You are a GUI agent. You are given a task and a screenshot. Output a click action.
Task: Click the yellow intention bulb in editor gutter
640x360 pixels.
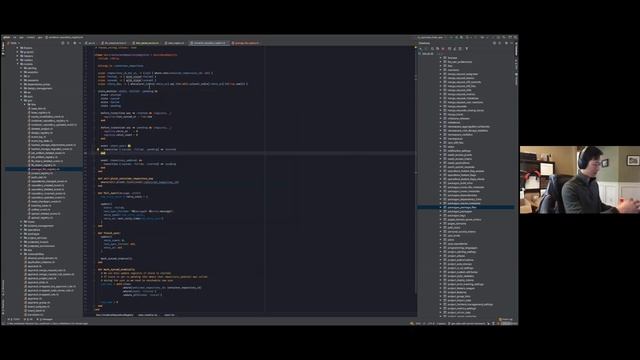(x=98, y=150)
